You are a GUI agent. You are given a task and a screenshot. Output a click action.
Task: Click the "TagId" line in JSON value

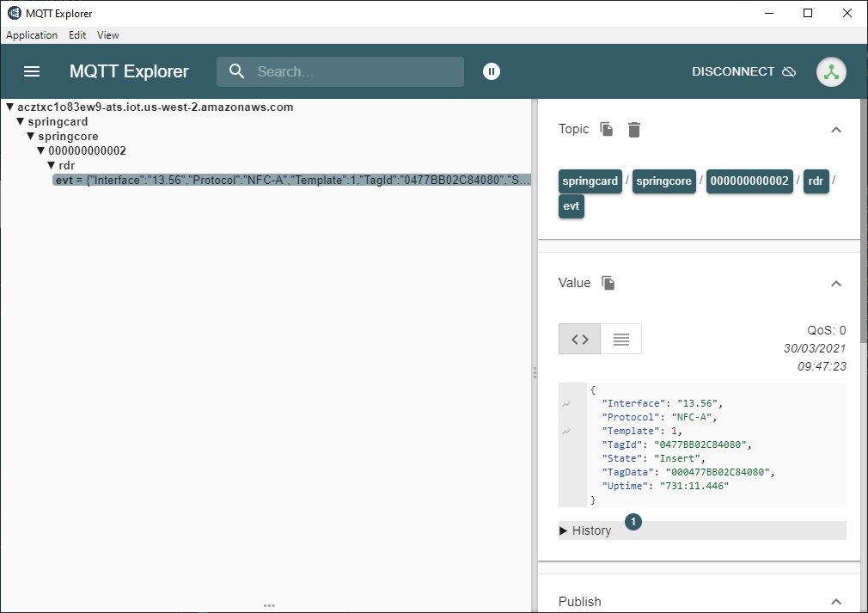click(676, 444)
